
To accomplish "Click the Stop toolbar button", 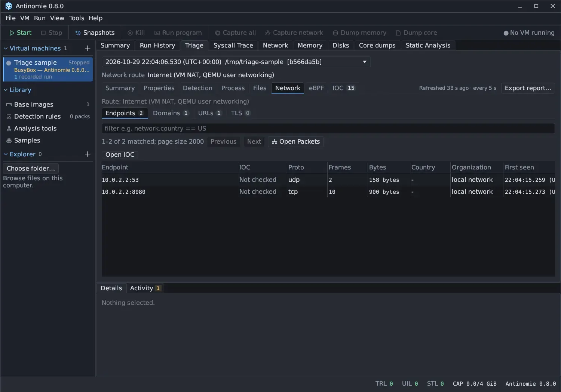I will (x=52, y=33).
